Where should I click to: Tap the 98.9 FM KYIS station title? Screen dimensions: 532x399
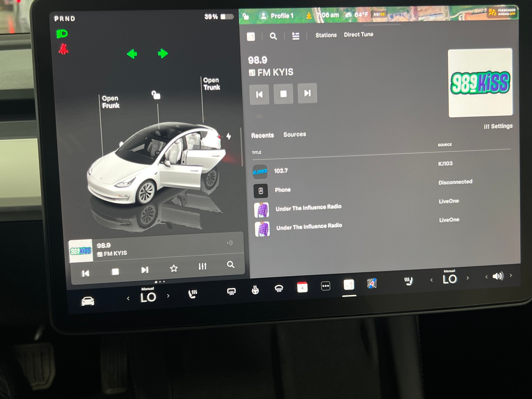[x=271, y=66]
